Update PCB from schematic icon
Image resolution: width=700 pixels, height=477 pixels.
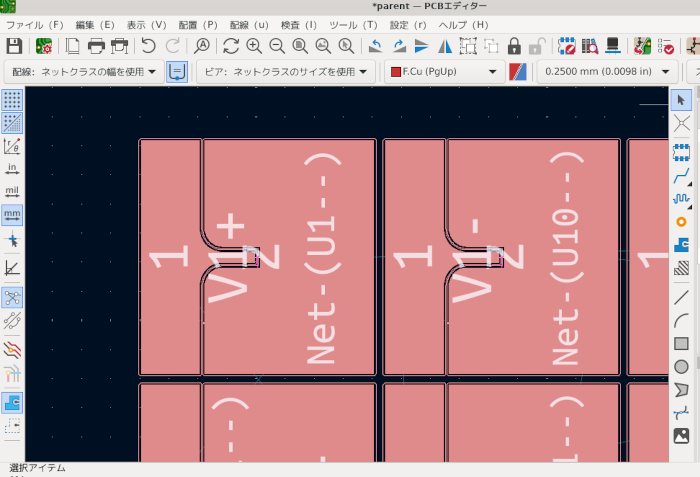point(642,46)
